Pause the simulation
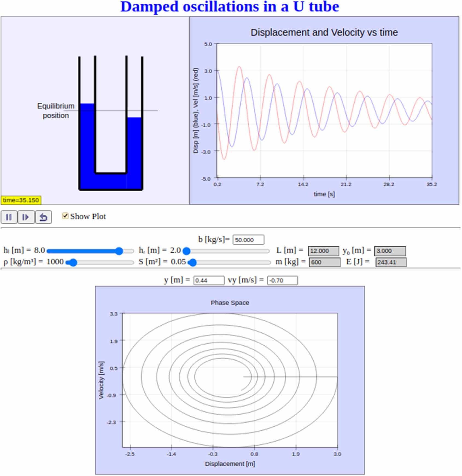 coord(9,217)
